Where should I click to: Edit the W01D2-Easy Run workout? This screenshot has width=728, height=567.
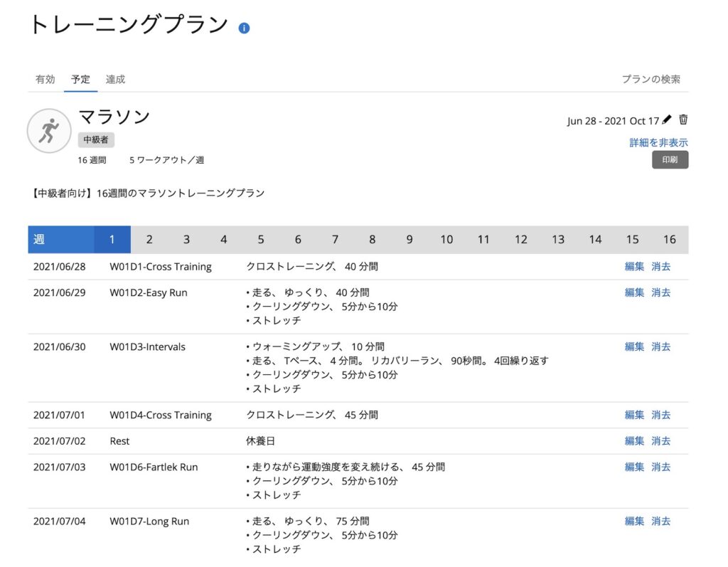tap(634, 293)
